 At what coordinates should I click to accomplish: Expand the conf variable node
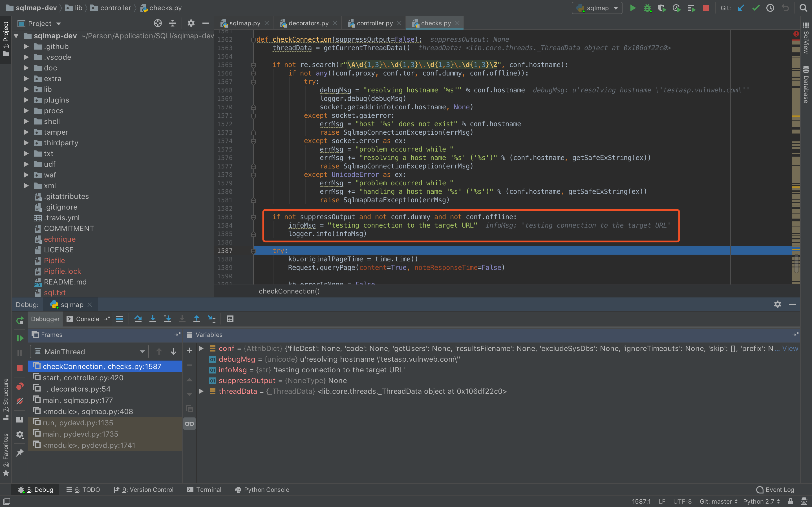pyautogui.click(x=201, y=348)
